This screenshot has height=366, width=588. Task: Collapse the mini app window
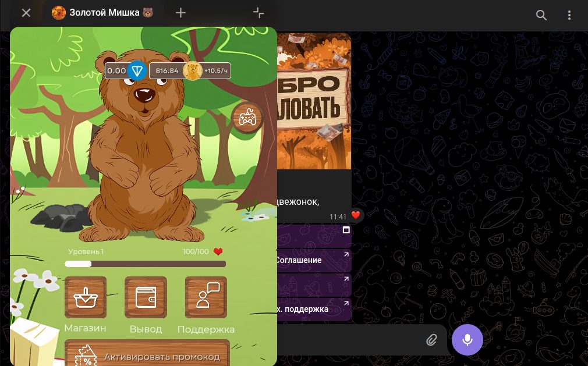258,13
